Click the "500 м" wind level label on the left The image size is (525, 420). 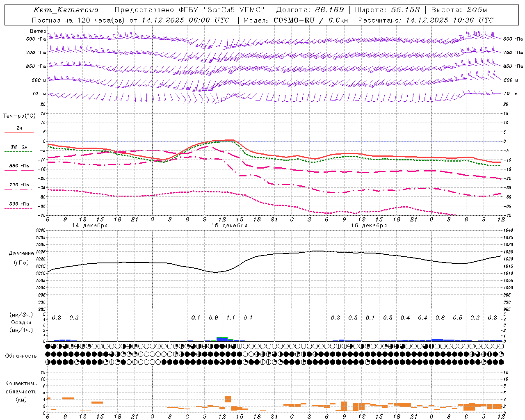click(x=39, y=80)
